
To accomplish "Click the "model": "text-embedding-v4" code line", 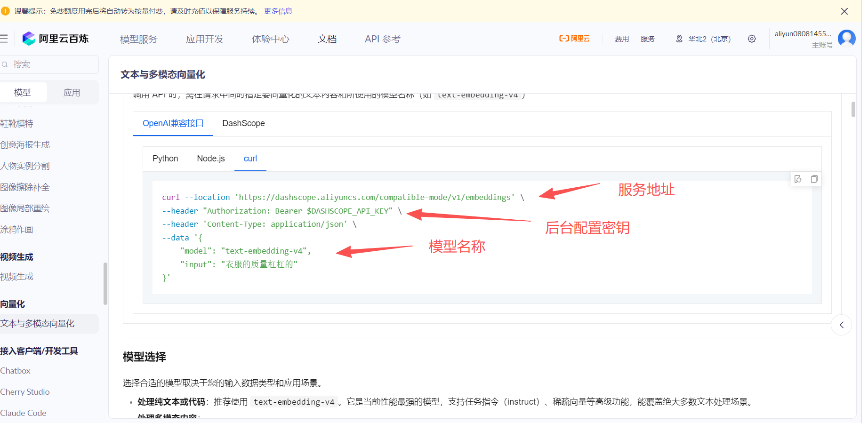I will point(246,251).
